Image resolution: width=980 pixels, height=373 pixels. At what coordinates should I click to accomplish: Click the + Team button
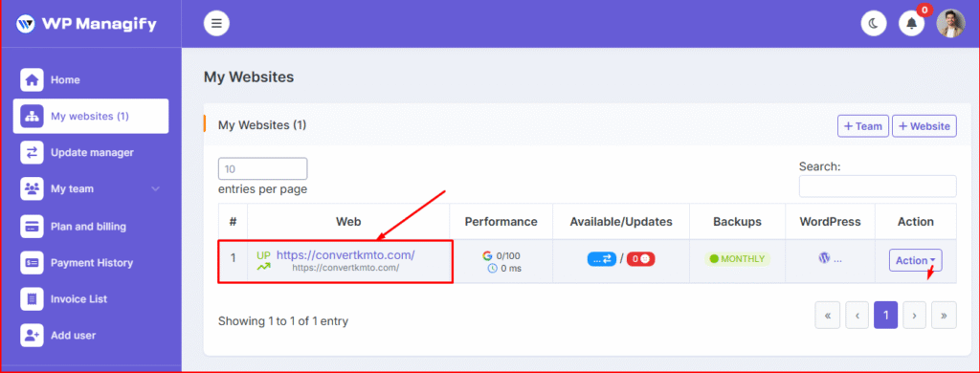coord(863,125)
